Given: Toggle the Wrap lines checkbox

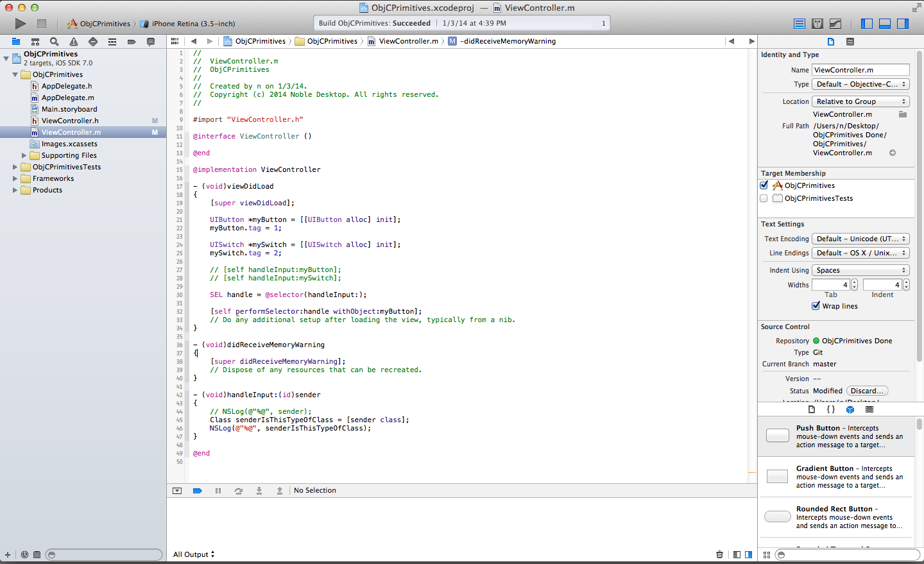Looking at the screenshot, I should pos(816,306).
